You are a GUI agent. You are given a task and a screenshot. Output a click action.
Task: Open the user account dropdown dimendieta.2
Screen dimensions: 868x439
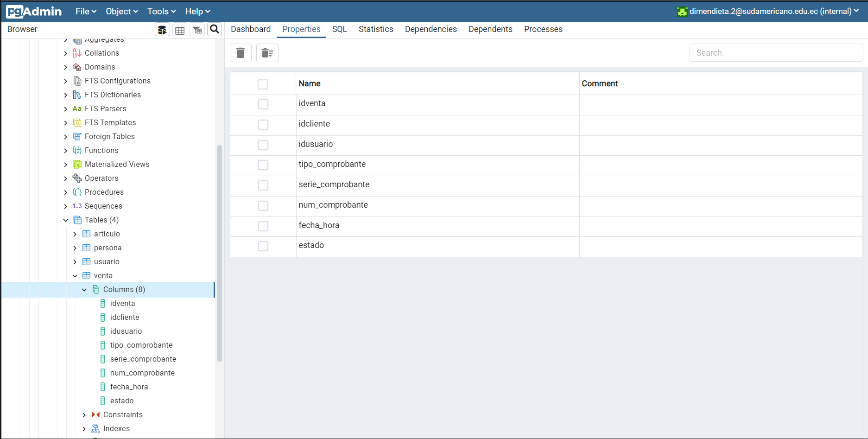point(767,11)
